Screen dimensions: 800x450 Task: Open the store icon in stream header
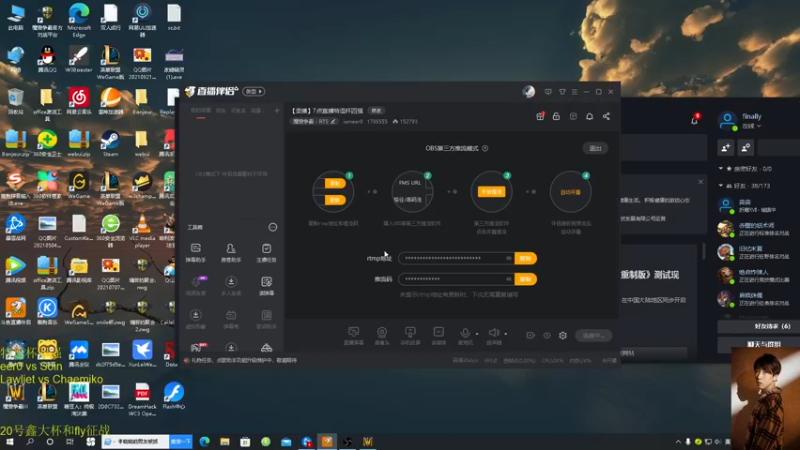click(x=573, y=116)
